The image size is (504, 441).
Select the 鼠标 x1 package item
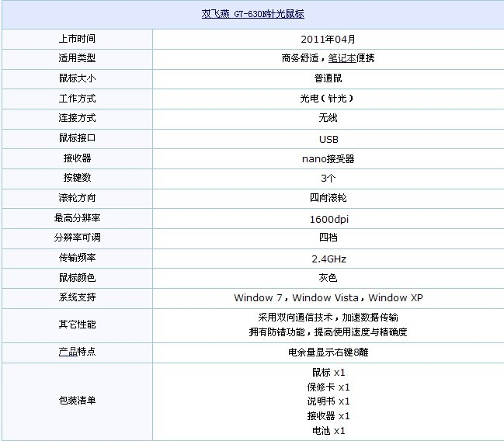click(x=328, y=373)
